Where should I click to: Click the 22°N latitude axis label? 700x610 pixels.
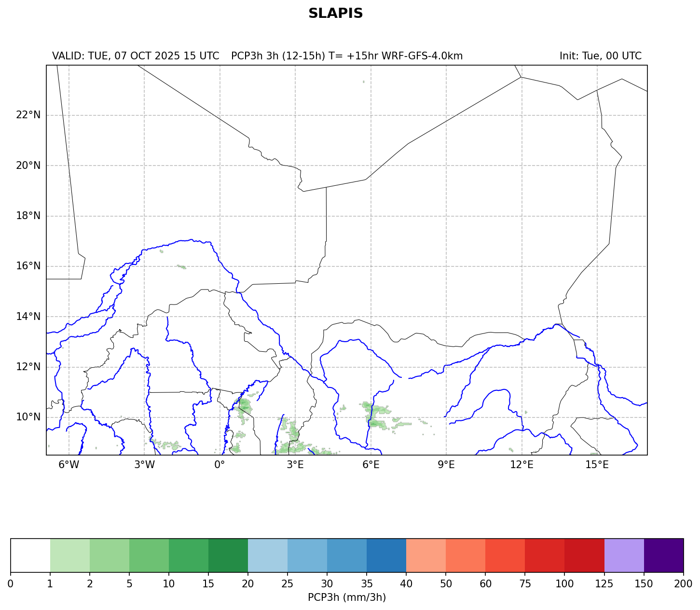pyautogui.click(x=28, y=115)
